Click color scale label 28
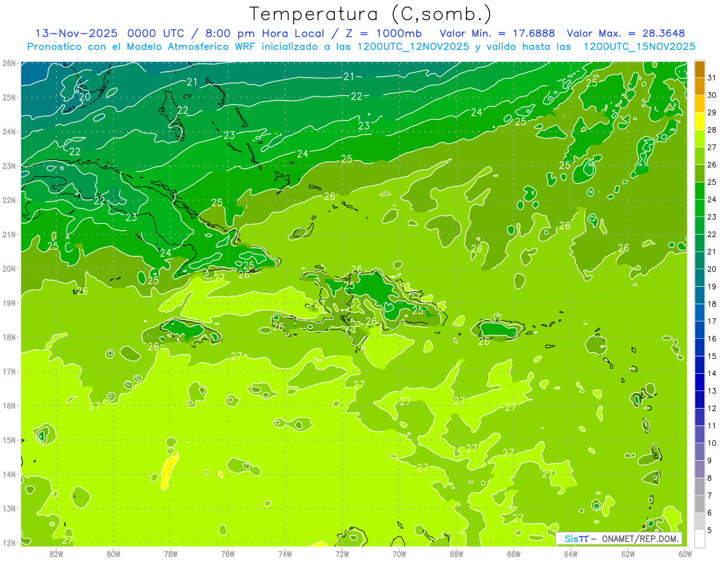Screen dimensions: 728x562 (x=712, y=130)
